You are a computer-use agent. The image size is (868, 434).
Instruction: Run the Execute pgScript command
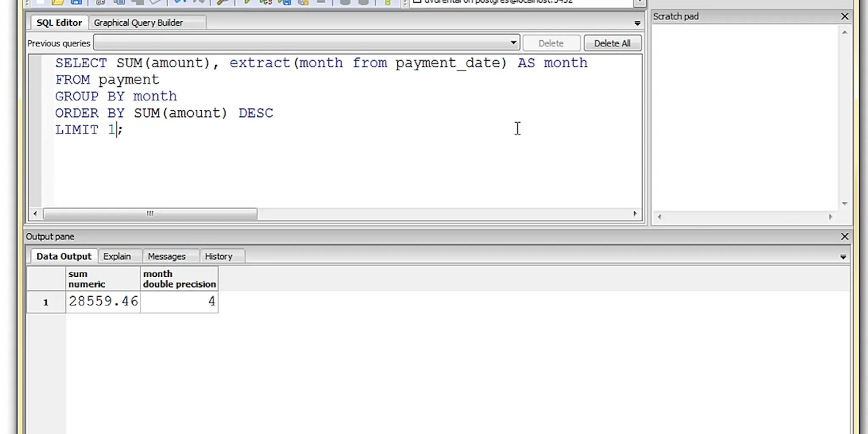click(x=267, y=3)
